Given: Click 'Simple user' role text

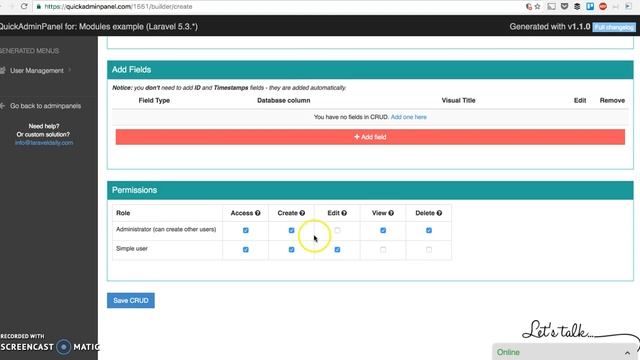Looking at the screenshot, I should [x=132, y=249].
